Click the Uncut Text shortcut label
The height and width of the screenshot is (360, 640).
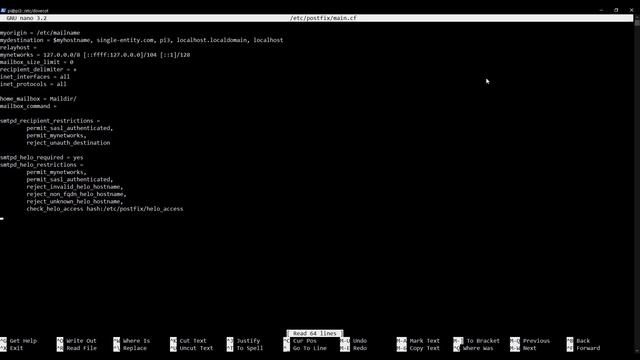click(x=196, y=348)
